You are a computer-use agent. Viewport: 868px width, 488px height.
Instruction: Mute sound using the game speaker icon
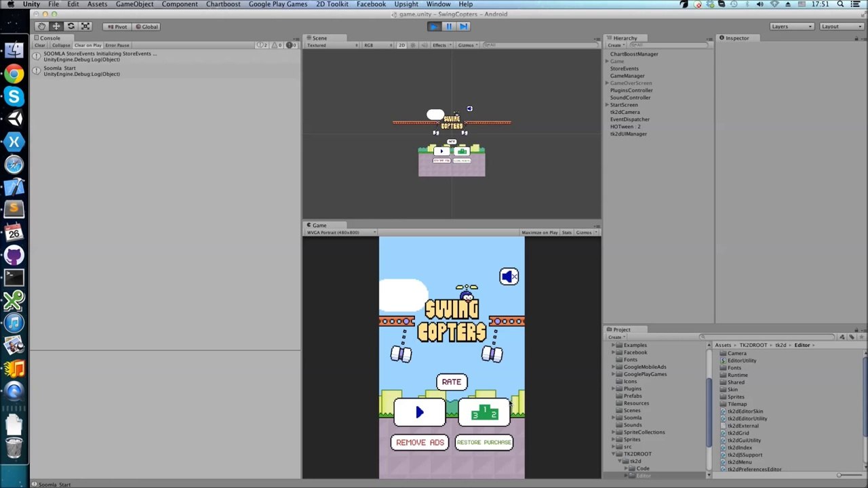509,276
